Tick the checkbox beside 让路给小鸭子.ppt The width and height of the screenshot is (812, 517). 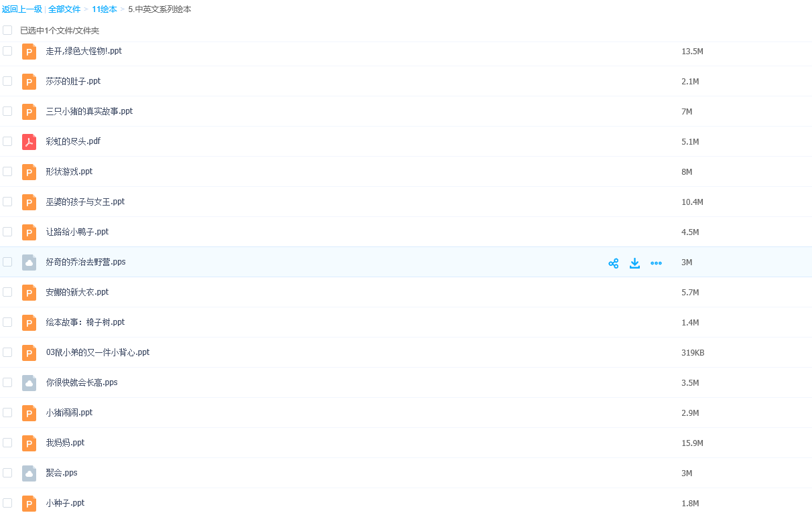point(7,232)
